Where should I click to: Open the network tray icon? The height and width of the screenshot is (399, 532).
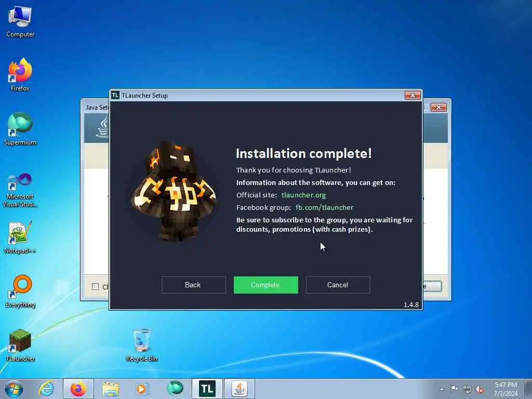tap(467, 389)
